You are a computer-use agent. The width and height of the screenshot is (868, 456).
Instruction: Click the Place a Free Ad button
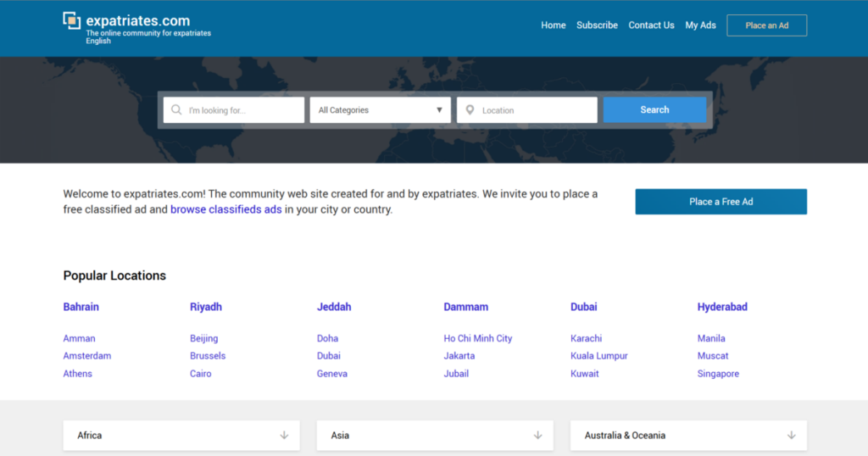coord(721,202)
